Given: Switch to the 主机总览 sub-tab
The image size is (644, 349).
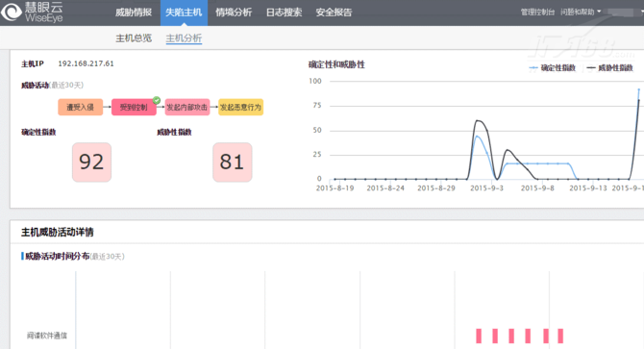Looking at the screenshot, I should click(x=134, y=38).
